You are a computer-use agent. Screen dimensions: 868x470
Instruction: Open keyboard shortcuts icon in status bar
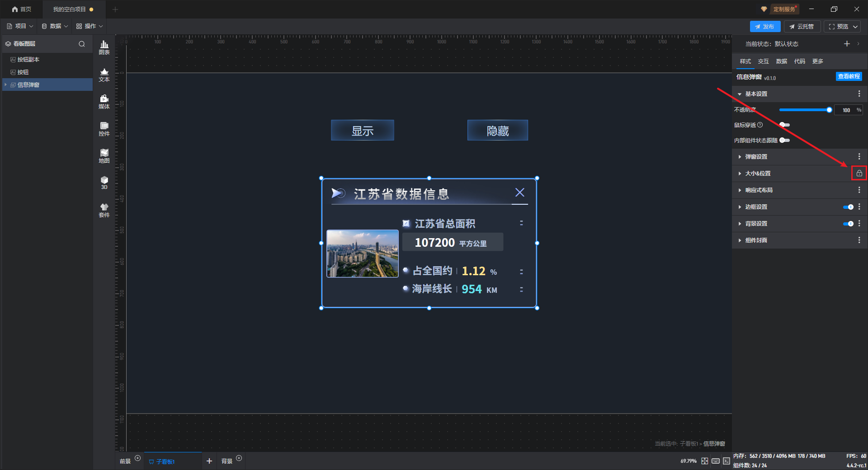[x=716, y=461]
